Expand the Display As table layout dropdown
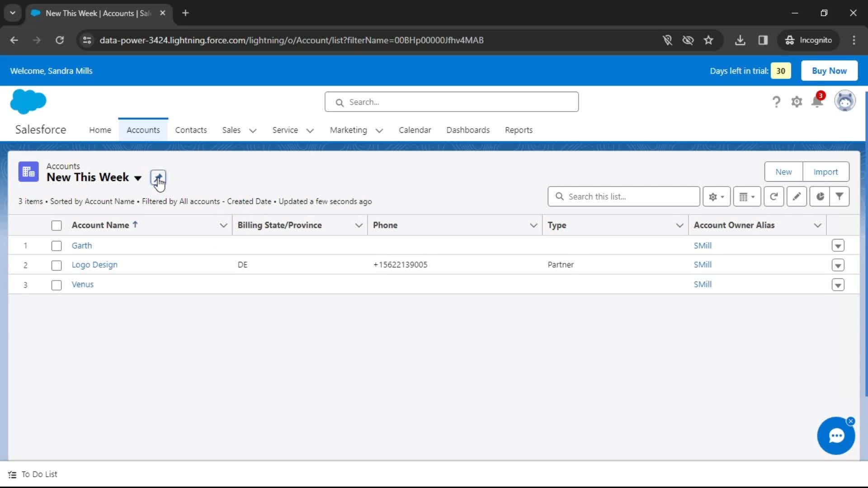Image resolution: width=868 pixels, height=488 pixels. [746, 197]
